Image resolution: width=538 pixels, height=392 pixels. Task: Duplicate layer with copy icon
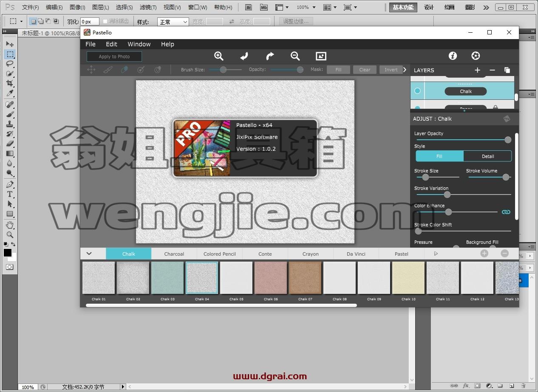507,70
